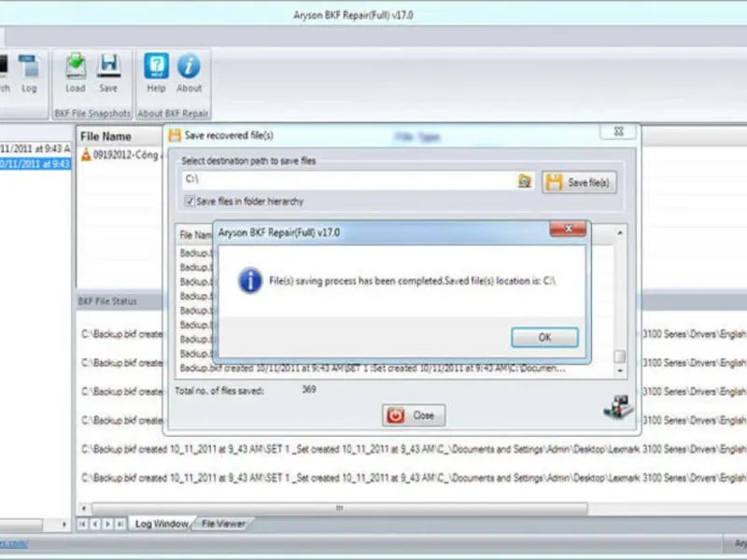Close the Aryson BKF Repair message box

pos(568,229)
